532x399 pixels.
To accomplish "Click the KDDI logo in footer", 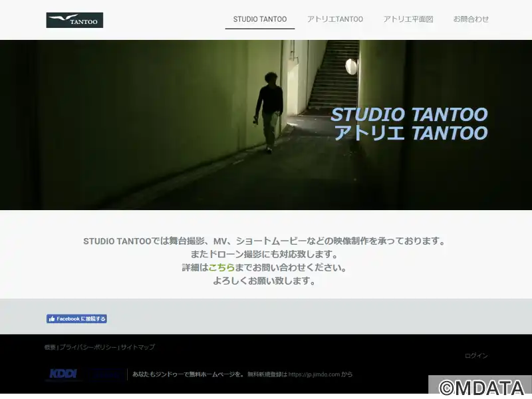I will (x=63, y=374).
